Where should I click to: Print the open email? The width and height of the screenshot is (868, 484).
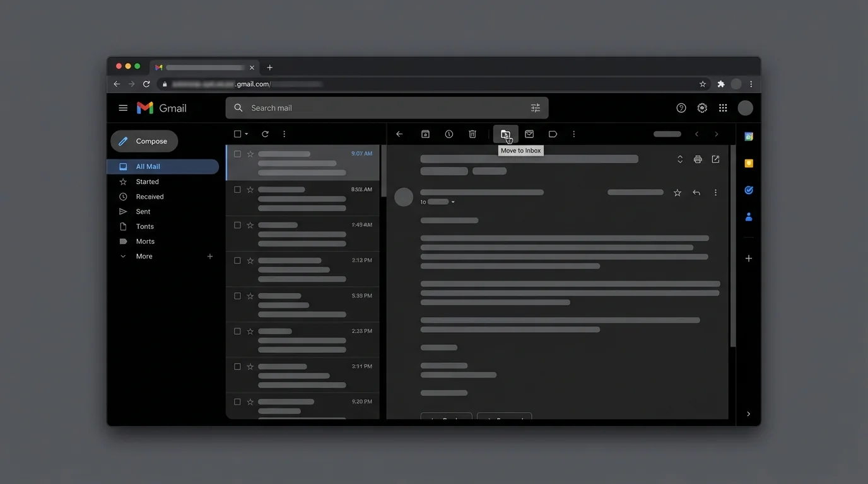pos(698,159)
